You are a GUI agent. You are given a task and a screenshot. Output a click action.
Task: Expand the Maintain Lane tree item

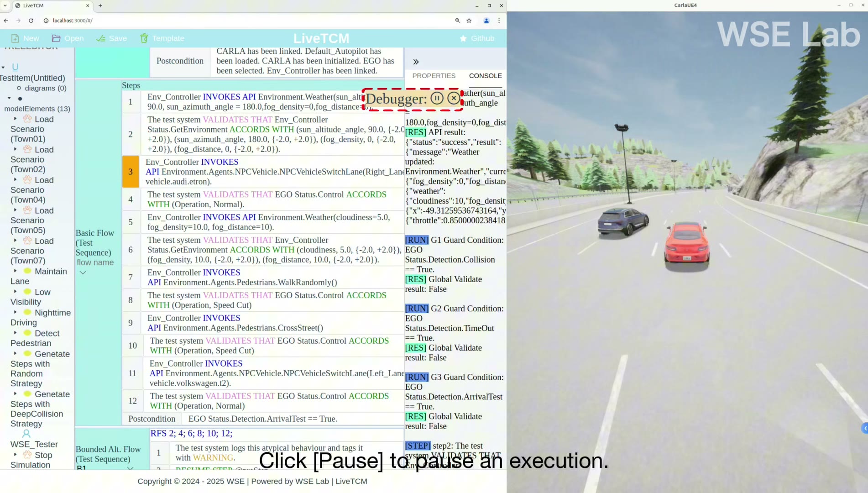(x=15, y=271)
